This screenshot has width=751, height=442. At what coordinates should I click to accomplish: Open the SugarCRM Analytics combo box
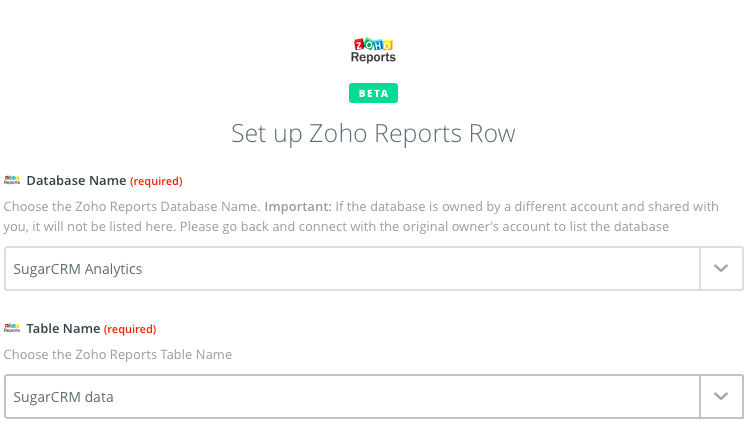pyautogui.click(x=352, y=269)
